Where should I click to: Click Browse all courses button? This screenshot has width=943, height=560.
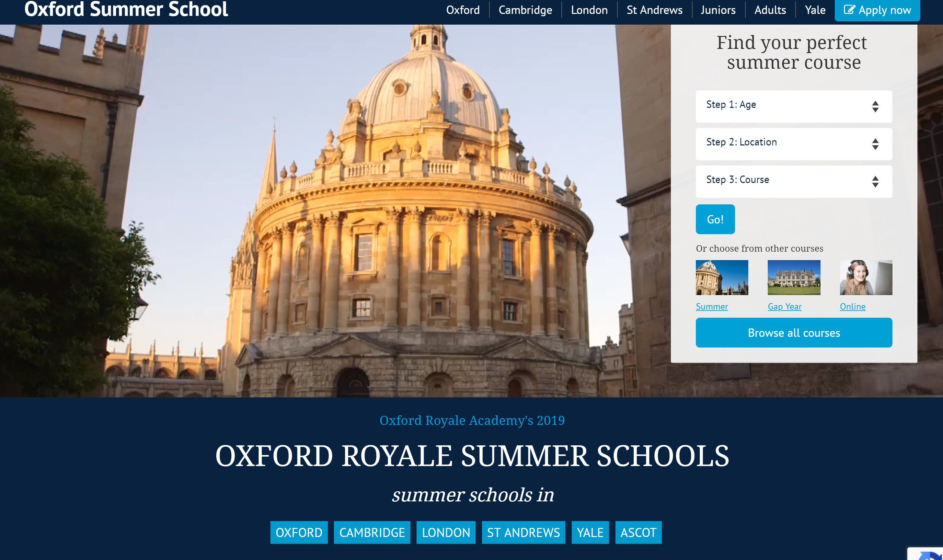pyautogui.click(x=794, y=332)
